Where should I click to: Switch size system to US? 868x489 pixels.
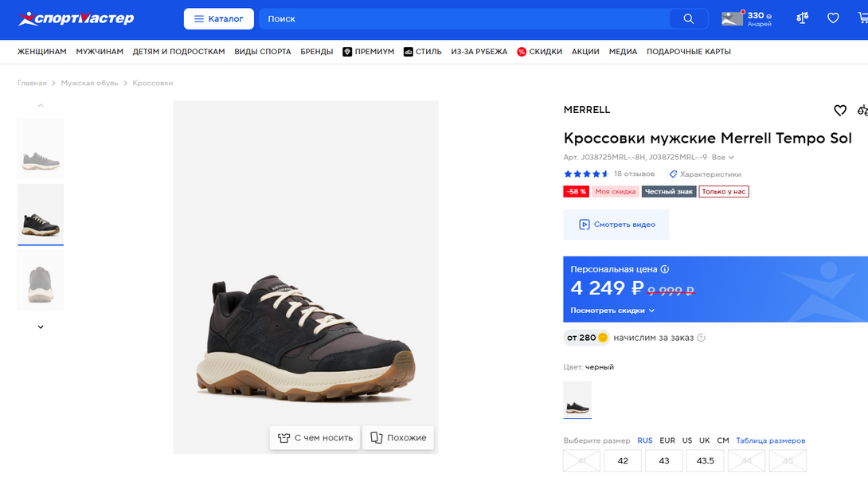pos(687,441)
